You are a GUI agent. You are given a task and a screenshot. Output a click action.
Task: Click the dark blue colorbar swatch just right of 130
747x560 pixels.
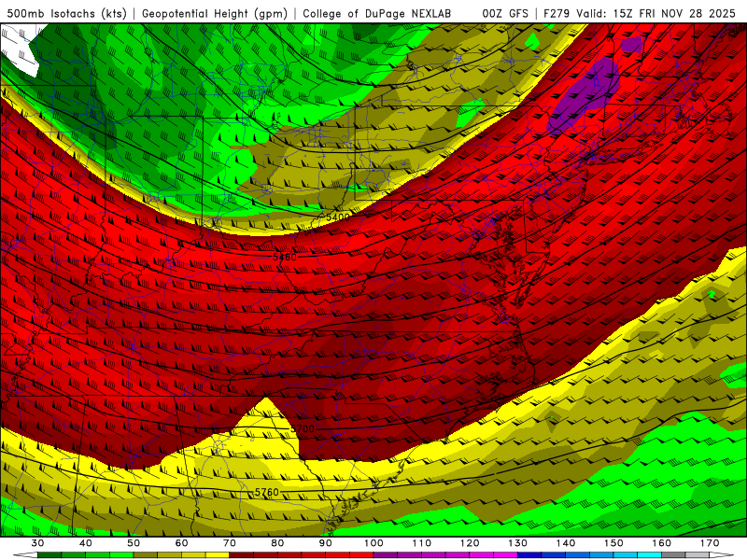(529, 555)
